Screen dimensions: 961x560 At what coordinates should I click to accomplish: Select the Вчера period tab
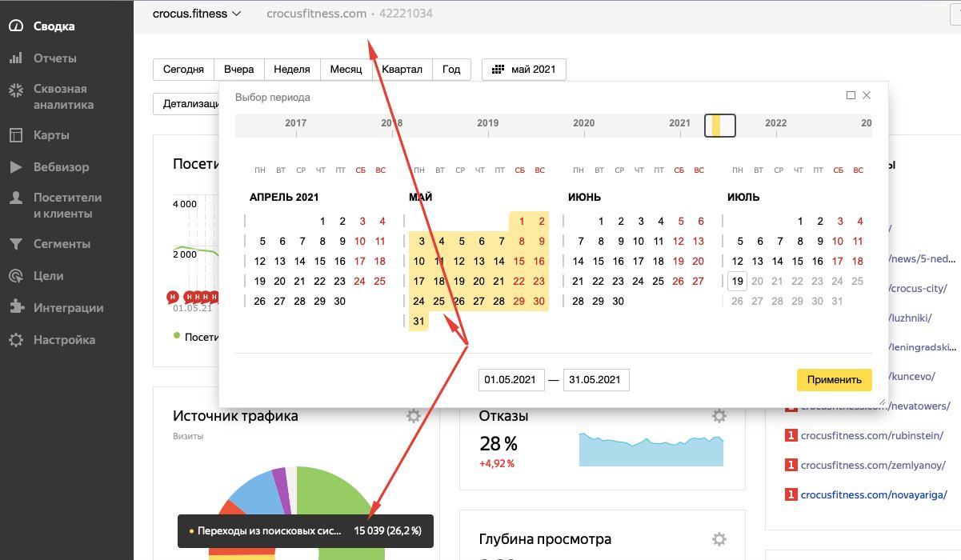tap(238, 70)
